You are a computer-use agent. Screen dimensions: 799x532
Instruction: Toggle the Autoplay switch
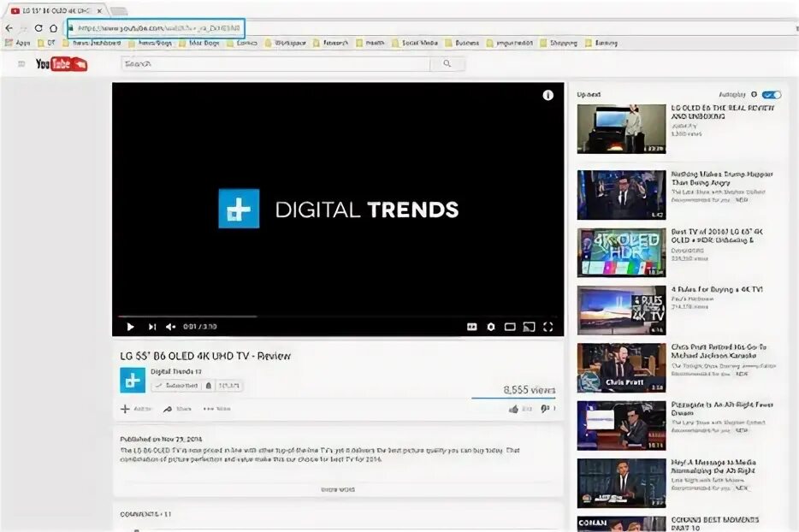tap(772, 95)
